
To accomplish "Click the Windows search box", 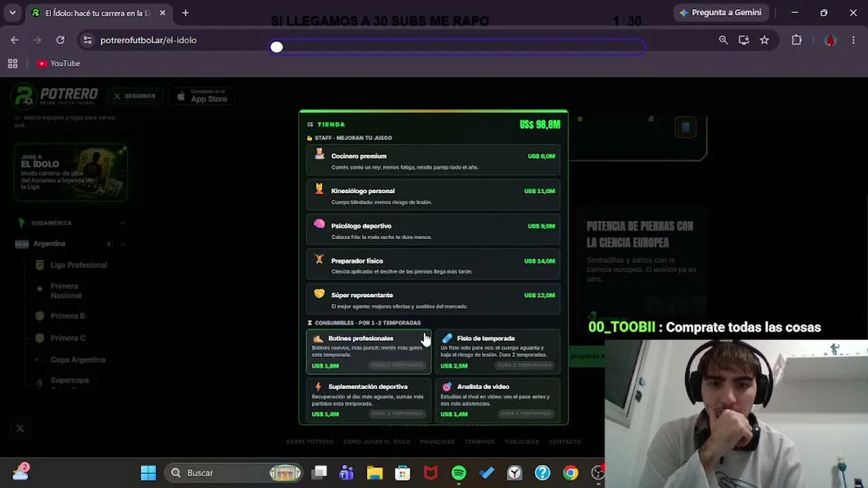I will 233,472.
